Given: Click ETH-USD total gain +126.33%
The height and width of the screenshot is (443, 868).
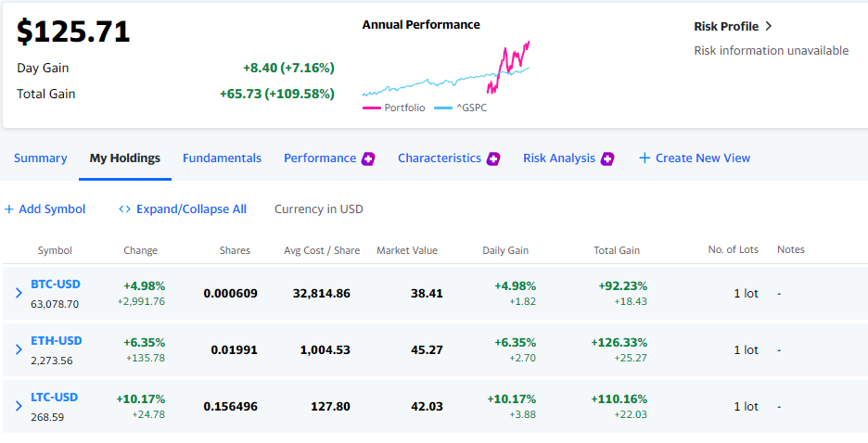Looking at the screenshot, I should pyautogui.click(x=619, y=342).
